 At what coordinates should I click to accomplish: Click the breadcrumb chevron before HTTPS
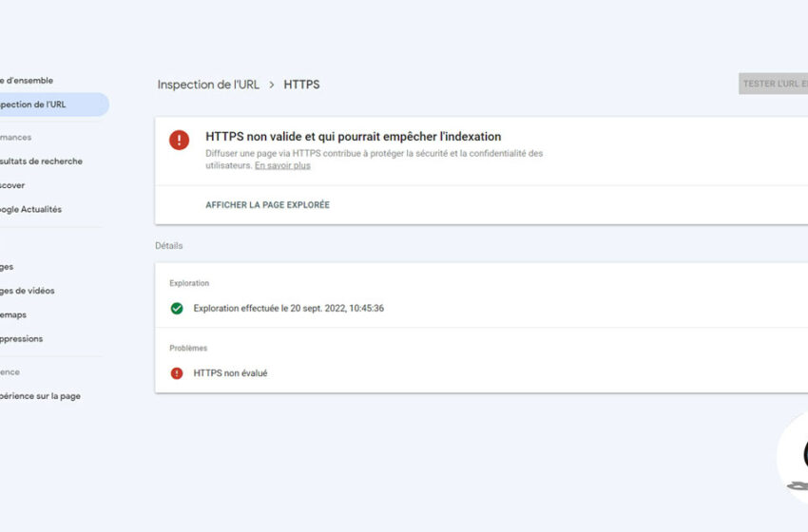[x=272, y=85]
